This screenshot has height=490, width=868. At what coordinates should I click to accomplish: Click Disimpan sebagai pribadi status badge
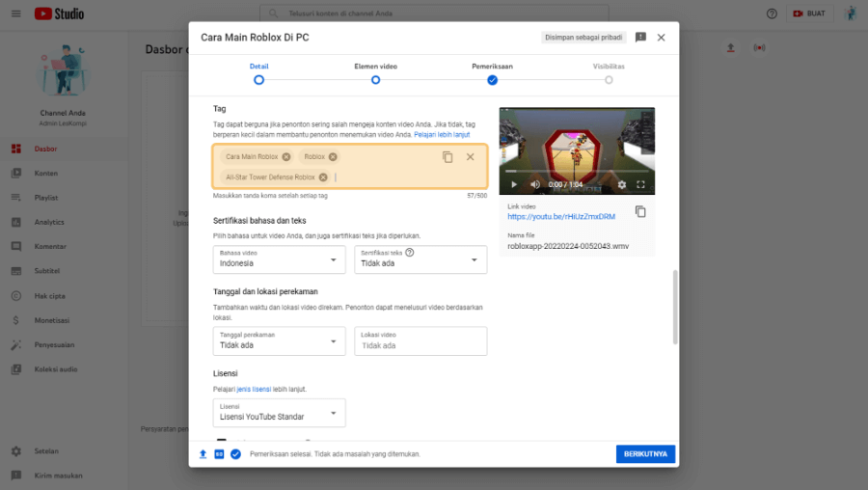[x=583, y=37]
